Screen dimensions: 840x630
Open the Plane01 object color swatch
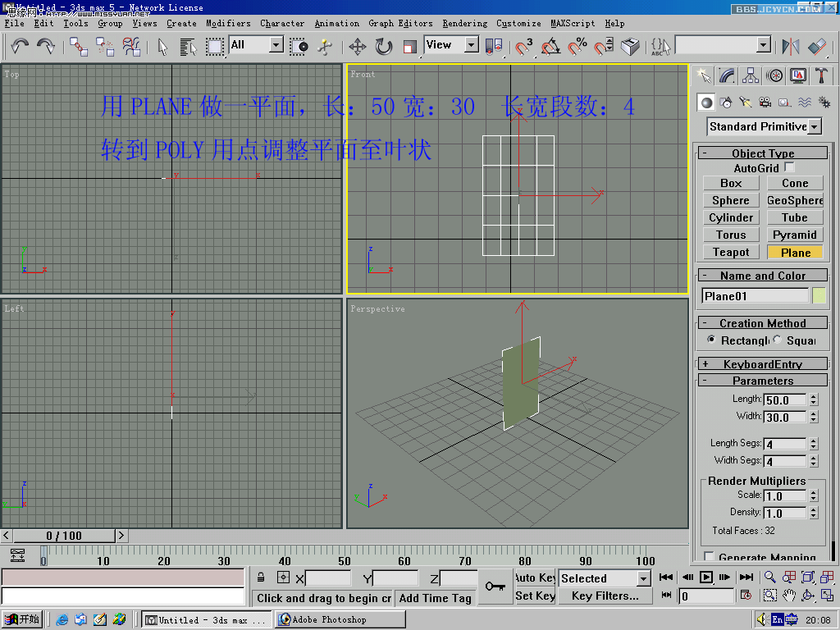tap(819, 295)
